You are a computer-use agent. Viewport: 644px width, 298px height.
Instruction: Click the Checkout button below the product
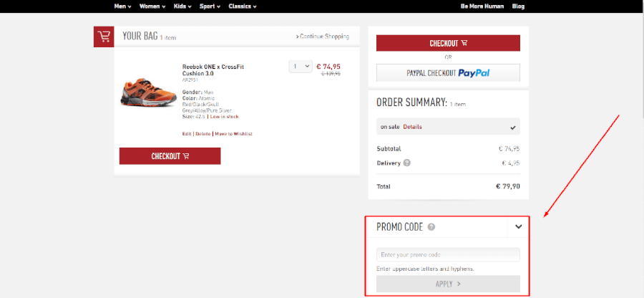pos(170,156)
